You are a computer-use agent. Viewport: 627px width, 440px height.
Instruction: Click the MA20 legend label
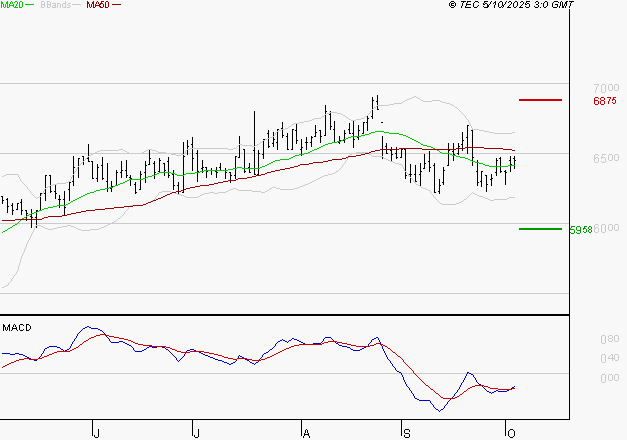(x=12, y=5)
